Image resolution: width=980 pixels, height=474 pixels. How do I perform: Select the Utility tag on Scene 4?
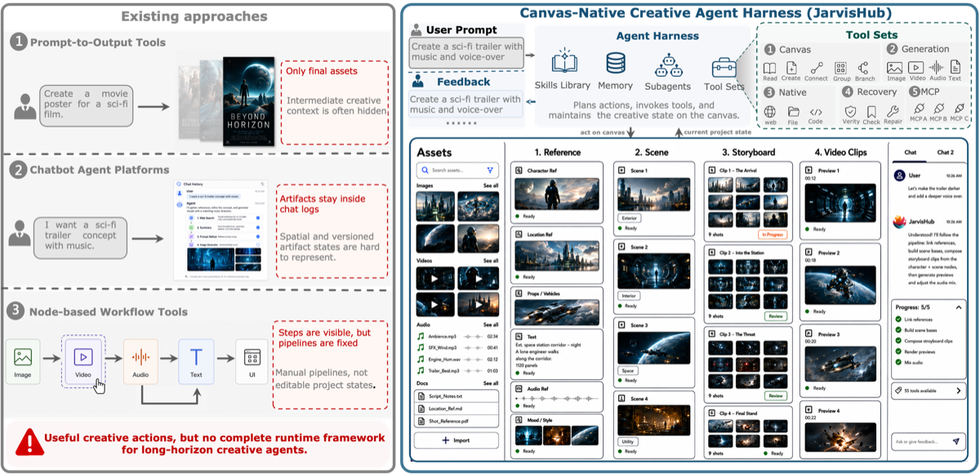[629, 440]
